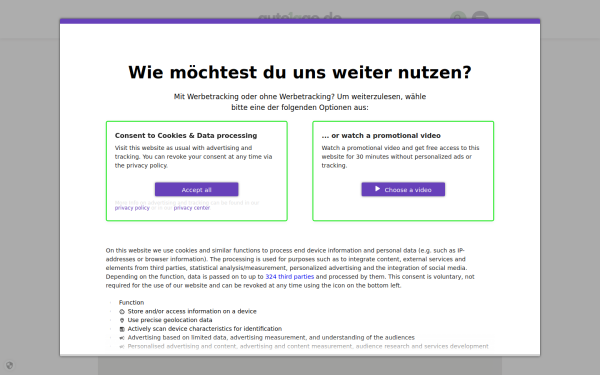Open the privacy center link

tap(192, 208)
